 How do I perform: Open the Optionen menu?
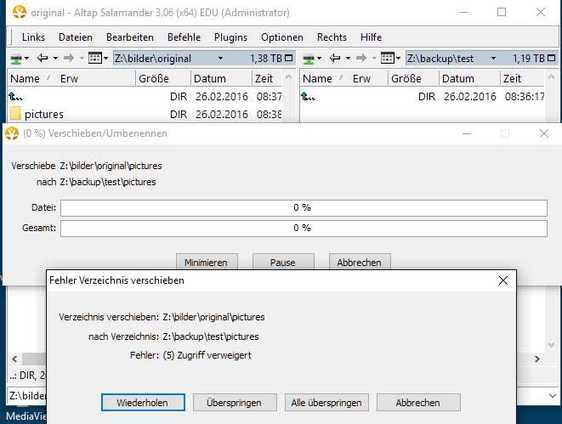click(x=282, y=37)
